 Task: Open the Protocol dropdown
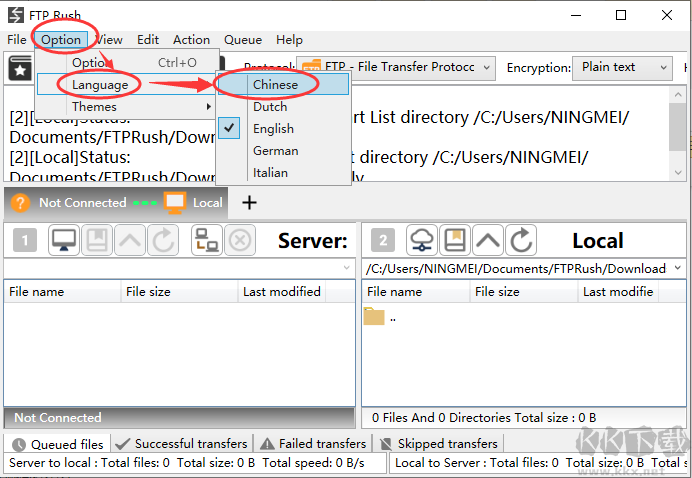[396, 68]
